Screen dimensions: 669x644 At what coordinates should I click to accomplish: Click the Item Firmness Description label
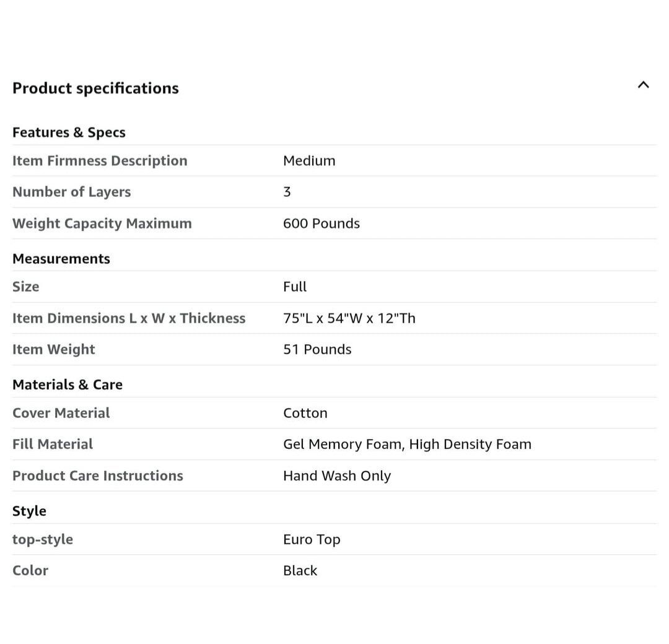tap(100, 161)
